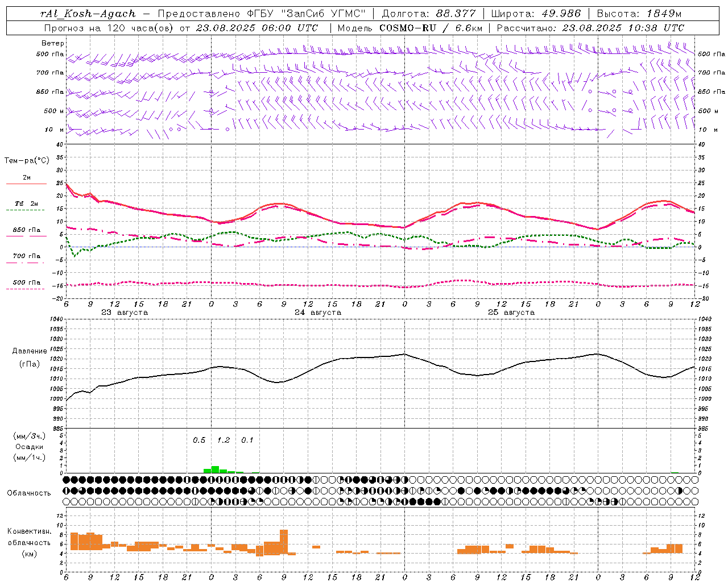Click the Ветер panel label
Image resolution: width=728 pixels, height=582 pixels.
(52, 43)
